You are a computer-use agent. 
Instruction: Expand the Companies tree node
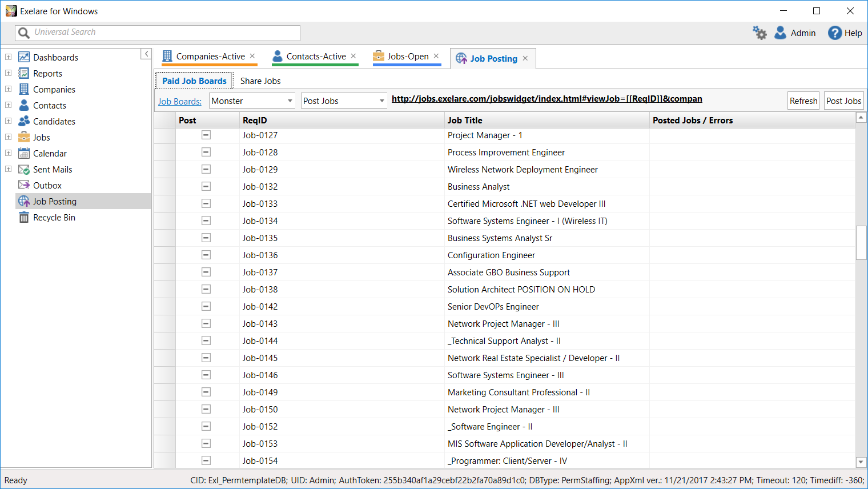(9, 89)
